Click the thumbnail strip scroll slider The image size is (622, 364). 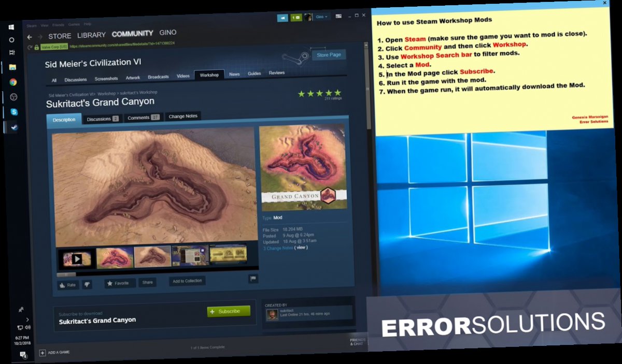coord(66,274)
